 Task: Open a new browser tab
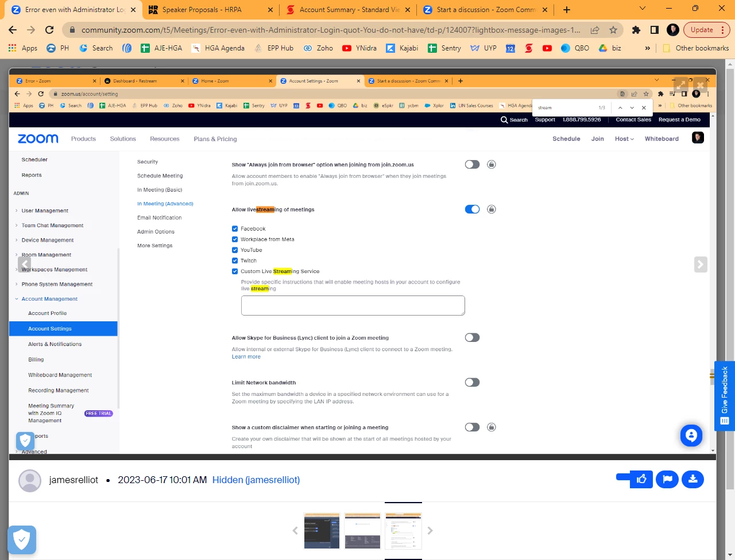click(x=567, y=10)
